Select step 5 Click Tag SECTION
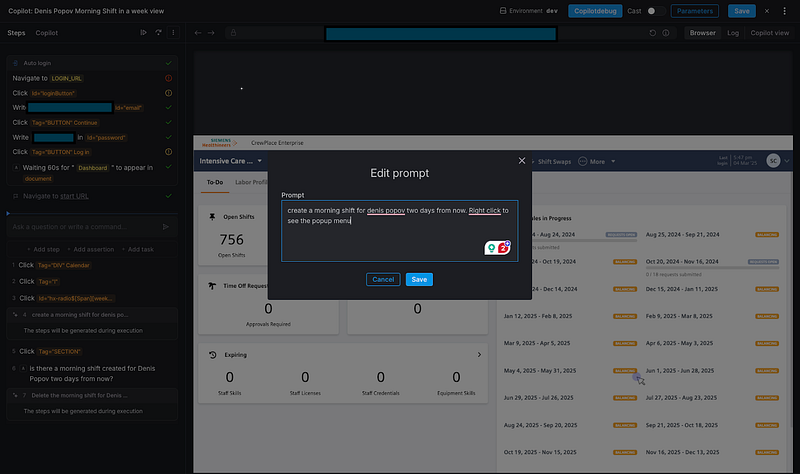Image resolution: width=800 pixels, height=474 pixels. click(92, 352)
